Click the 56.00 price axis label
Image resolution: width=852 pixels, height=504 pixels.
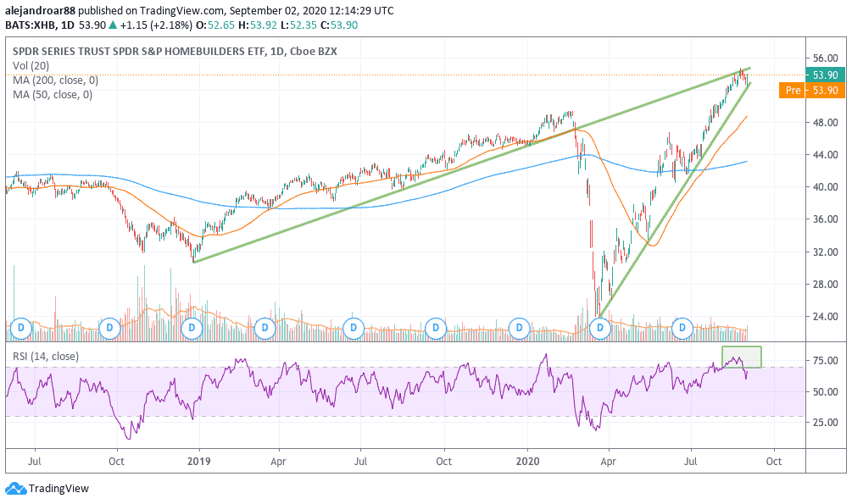pyautogui.click(x=825, y=58)
